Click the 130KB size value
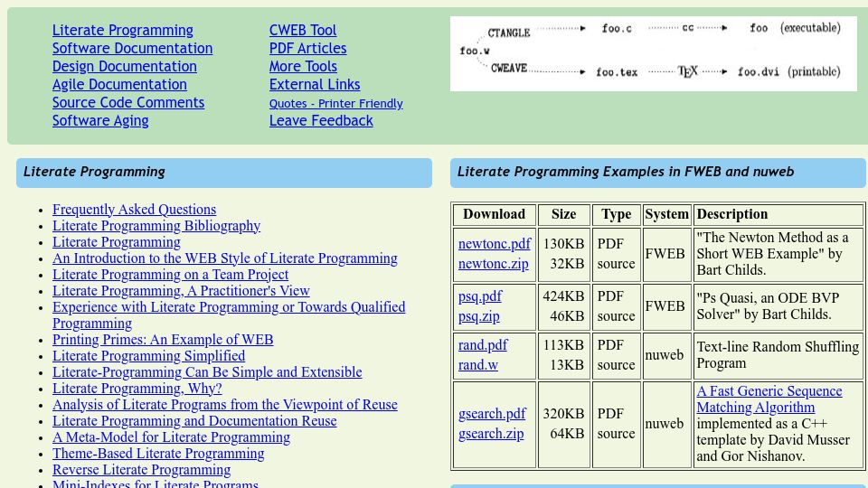 563,244
